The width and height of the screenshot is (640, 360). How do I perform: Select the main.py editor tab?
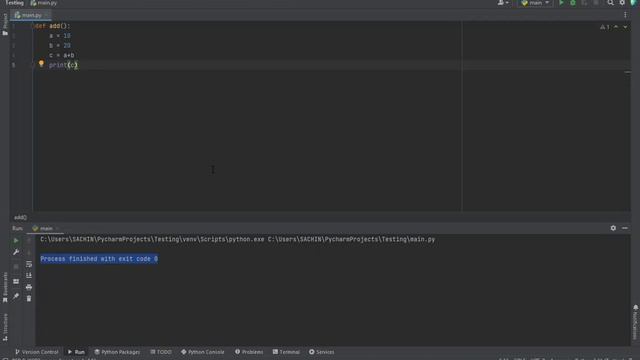click(x=30, y=15)
